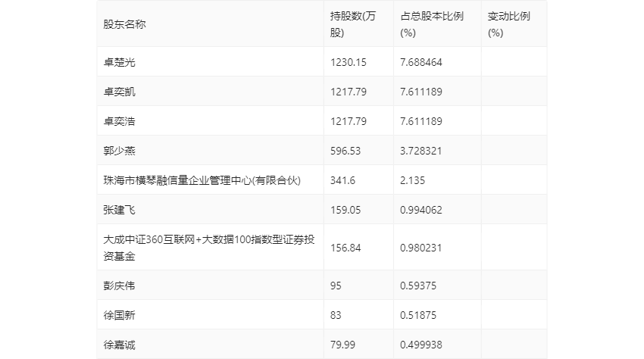The height and width of the screenshot is (359, 644).
Task: Click 7.611189 in 卓奕浩 row
Action: tap(421, 121)
